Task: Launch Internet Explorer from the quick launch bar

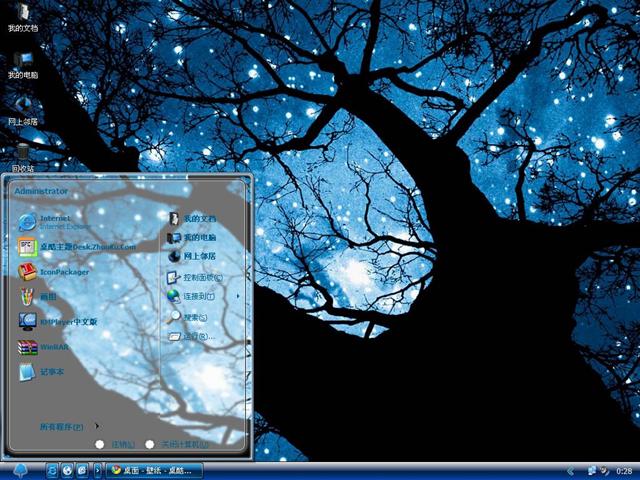Action: coord(52,471)
